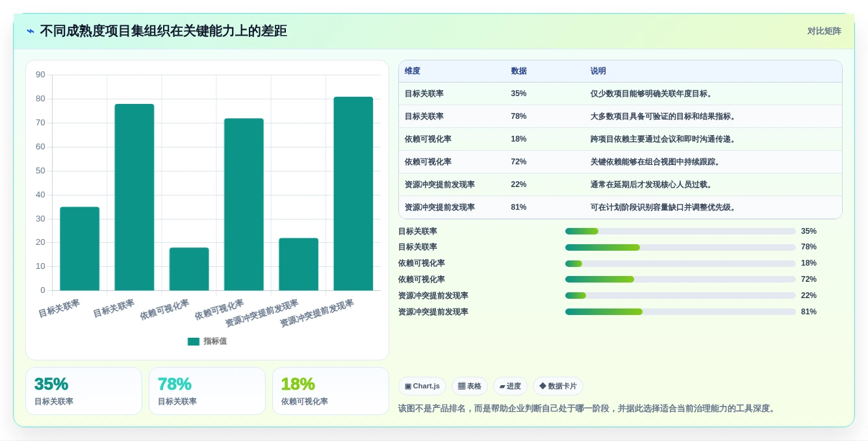
Task: Click the 18% value in the table
Action: (518, 139)
